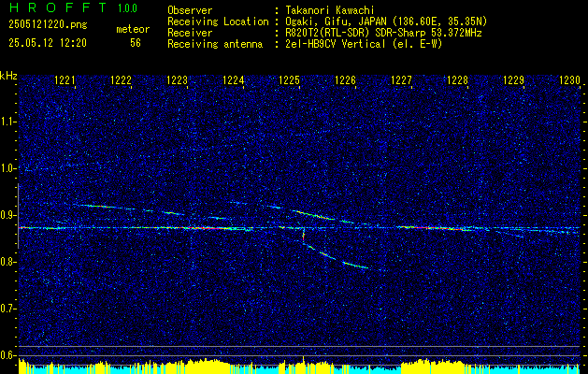Click the 1225 time marker

click(x=289, y=79)
